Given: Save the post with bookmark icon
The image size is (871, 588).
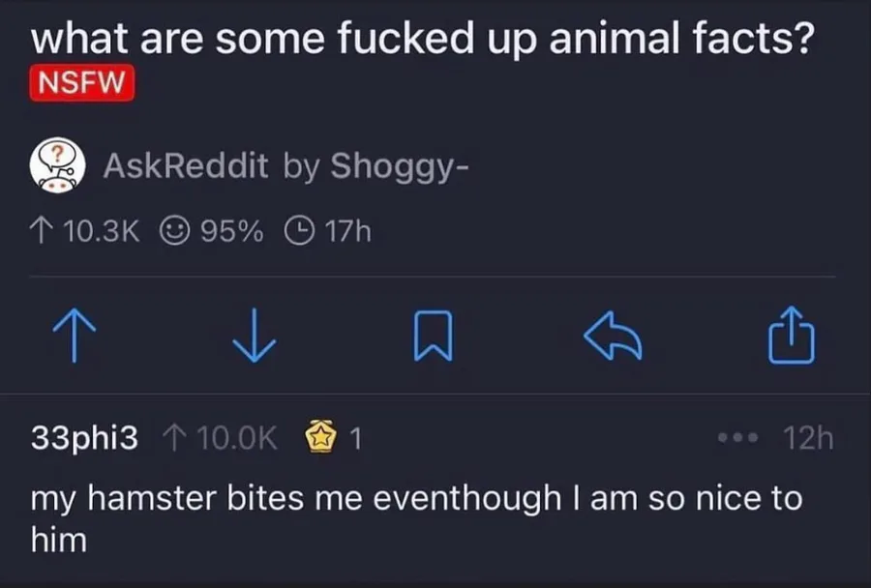Looking at the screenshot, I should click(x=434, y=336).
